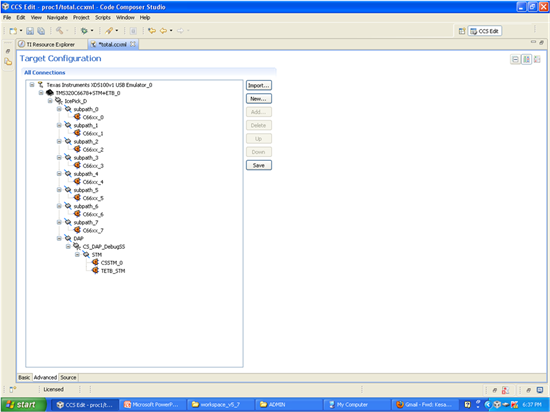
Task: Click the tree layout icon in editor header
Action: [526, 59]
